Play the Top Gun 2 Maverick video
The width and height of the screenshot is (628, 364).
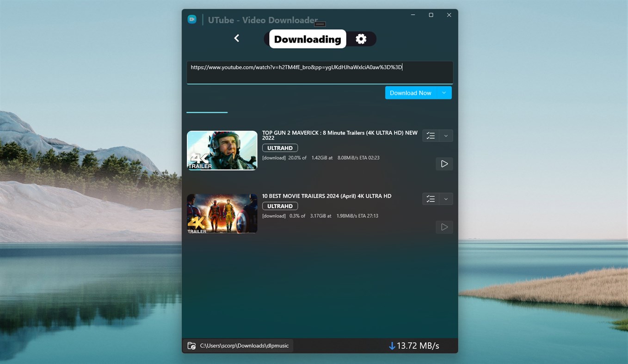click(444, 164)
